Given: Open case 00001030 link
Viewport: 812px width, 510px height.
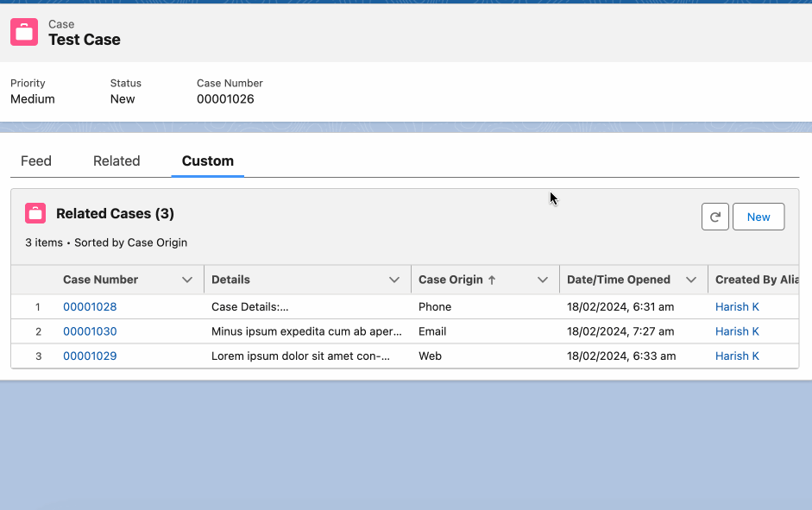Looking at the screenshot, I should tap(90, 331).
